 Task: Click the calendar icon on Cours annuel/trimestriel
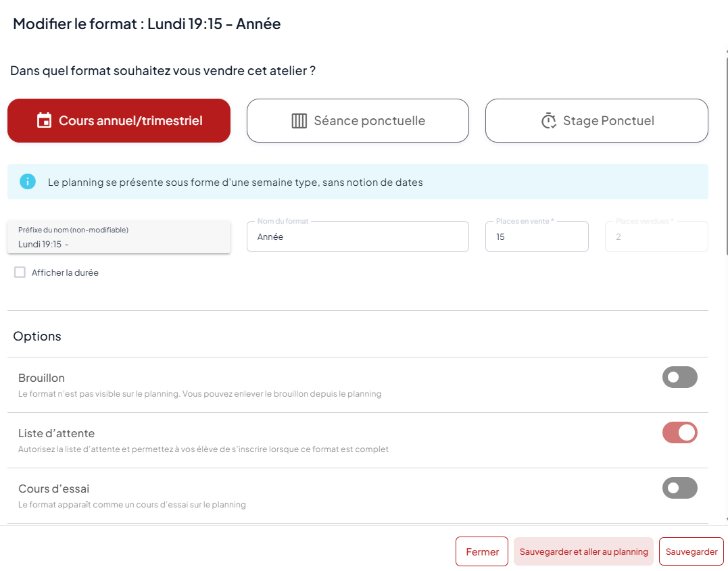click(x=44, y=121)
